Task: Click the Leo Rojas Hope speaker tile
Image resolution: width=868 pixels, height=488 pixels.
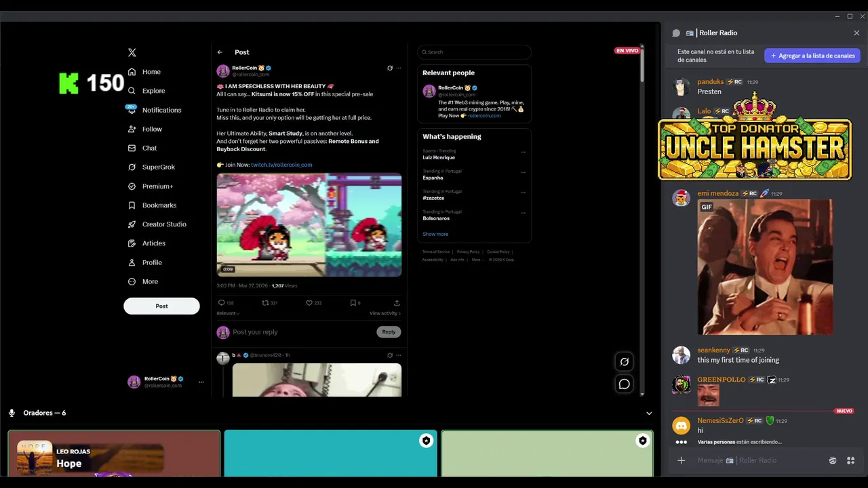Action: click(x=114, y=453)
